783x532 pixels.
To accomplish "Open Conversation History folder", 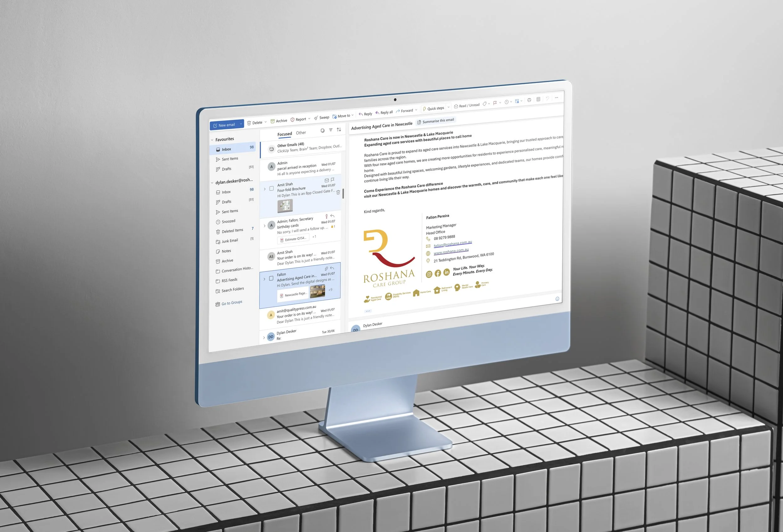I will (x=234, y=270).
